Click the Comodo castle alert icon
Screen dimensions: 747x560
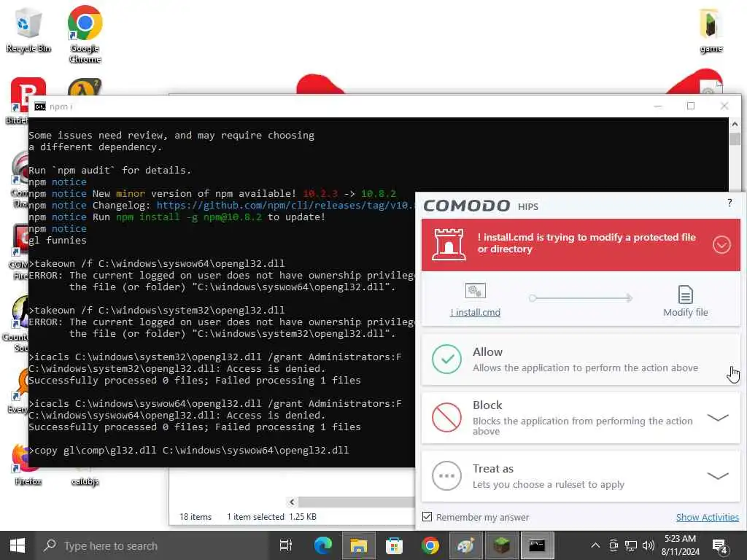click(449, 244)
